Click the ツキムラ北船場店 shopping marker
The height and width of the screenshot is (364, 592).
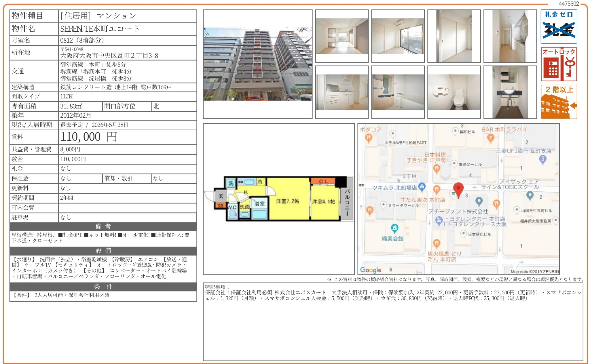tap(422, 187)
